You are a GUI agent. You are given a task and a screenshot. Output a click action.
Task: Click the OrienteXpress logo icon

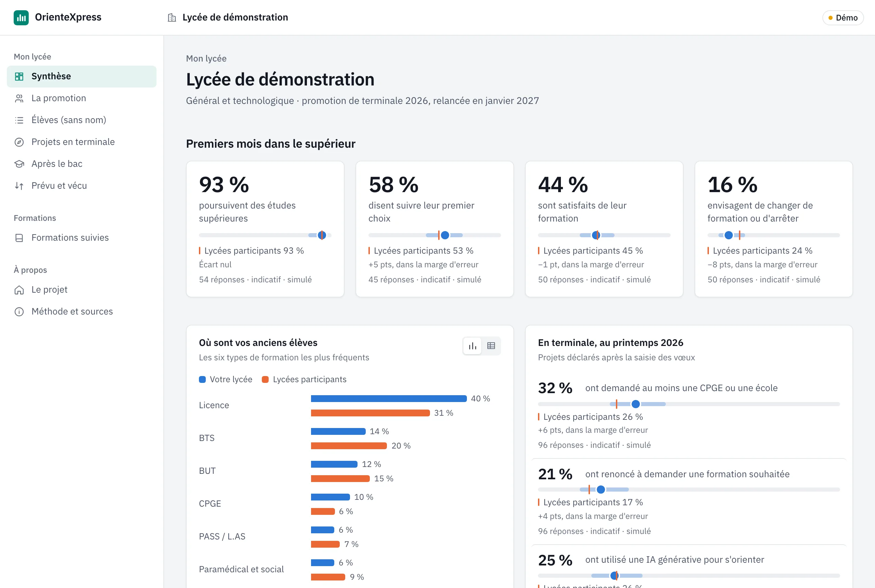coord(21,18)
